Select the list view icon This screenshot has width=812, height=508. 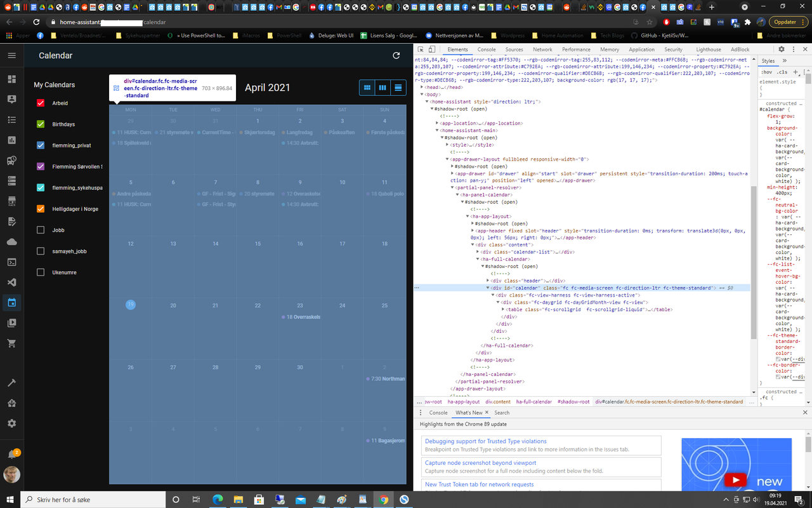coord(398,88)
